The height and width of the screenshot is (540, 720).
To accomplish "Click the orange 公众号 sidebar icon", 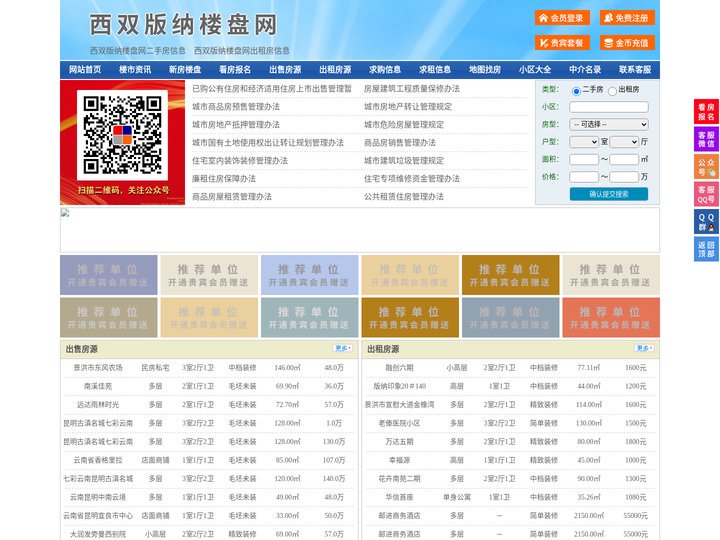I will pyautogui.click(x=706, y=167).
